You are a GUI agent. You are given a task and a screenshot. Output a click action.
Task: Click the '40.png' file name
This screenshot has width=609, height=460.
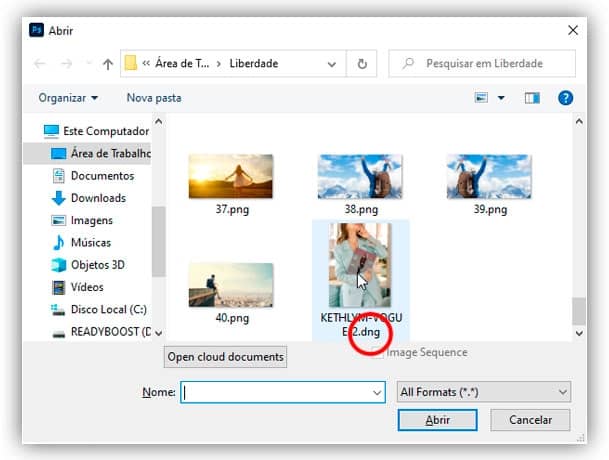pos(232,318)
